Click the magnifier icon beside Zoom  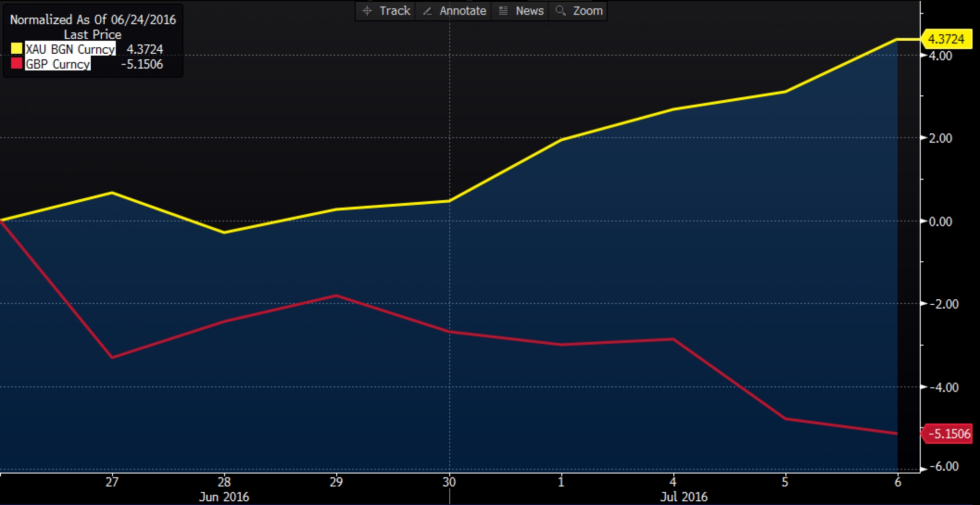tap(560, 11)
